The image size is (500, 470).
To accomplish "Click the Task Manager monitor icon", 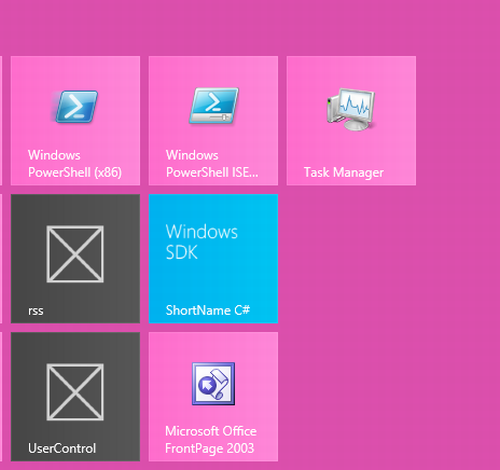I will [351, 109].
